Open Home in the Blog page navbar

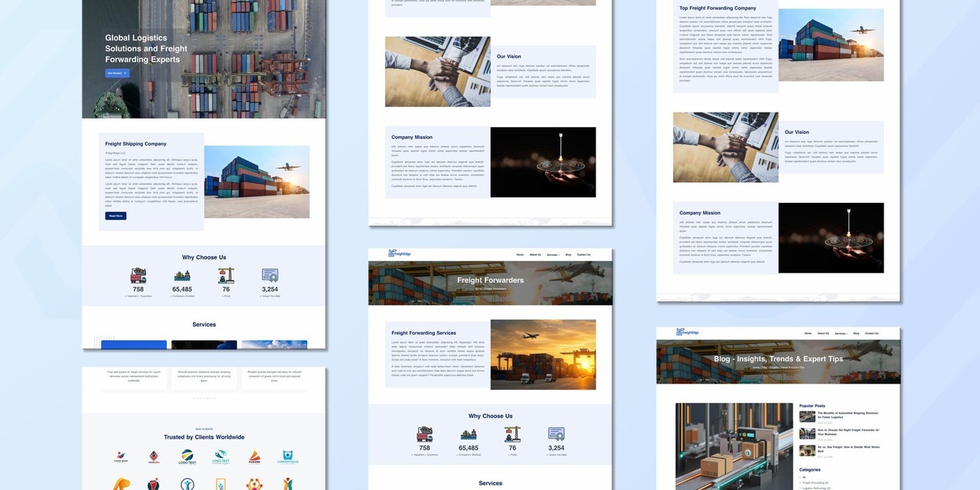pos(808,333)
